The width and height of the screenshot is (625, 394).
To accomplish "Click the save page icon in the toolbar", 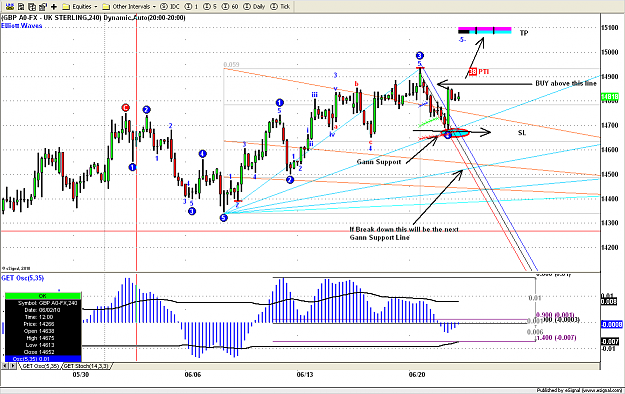I will click(x=21, y=6).
